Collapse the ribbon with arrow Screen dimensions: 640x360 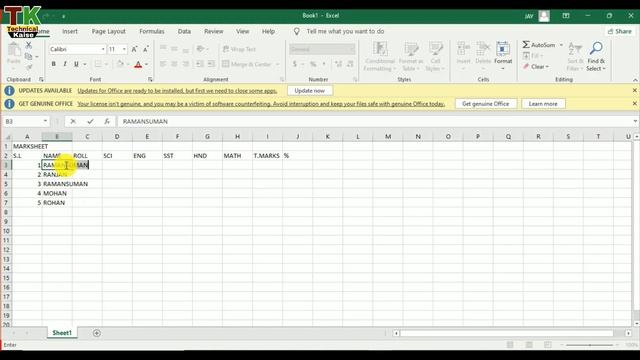click(635, 80)
